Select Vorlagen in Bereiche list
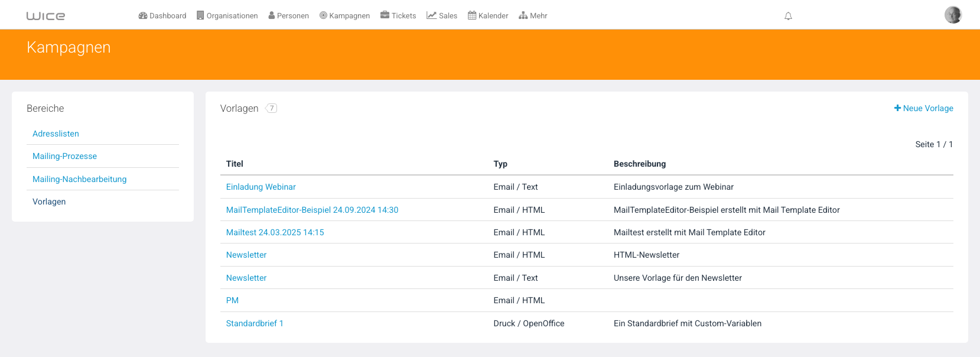The image size is (980, 357). pyautogui.click(x=49, y=202)
